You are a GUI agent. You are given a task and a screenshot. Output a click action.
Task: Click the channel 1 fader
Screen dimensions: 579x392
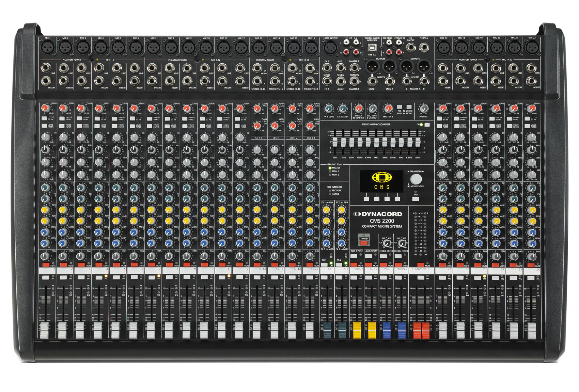pyautogui.click(x=45, y=331)
